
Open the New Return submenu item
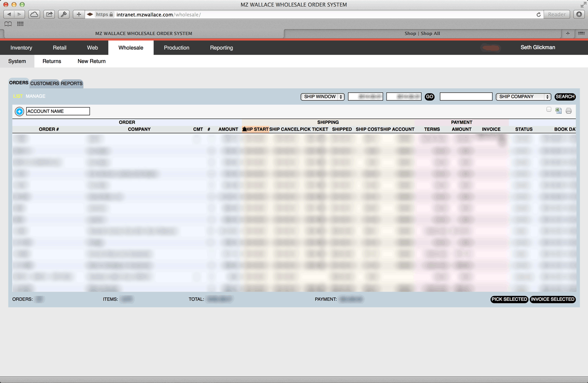(x=91, y=61)
